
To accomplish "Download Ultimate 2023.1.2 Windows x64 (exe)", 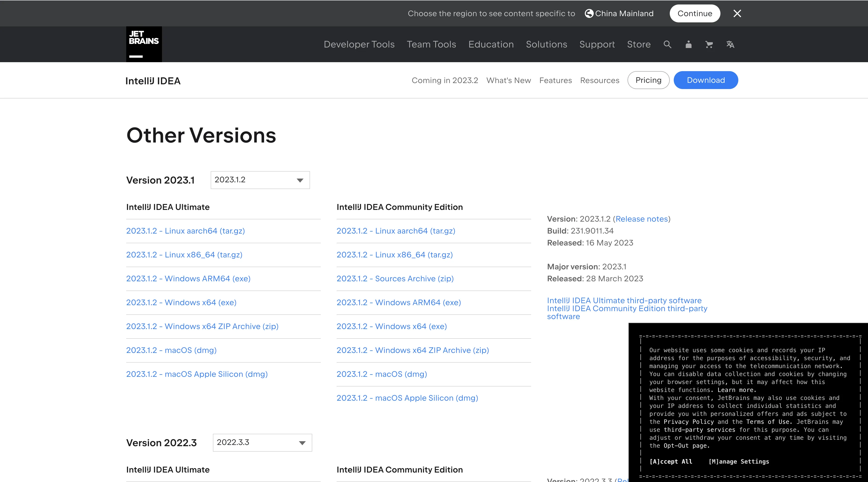I will 181,303.
